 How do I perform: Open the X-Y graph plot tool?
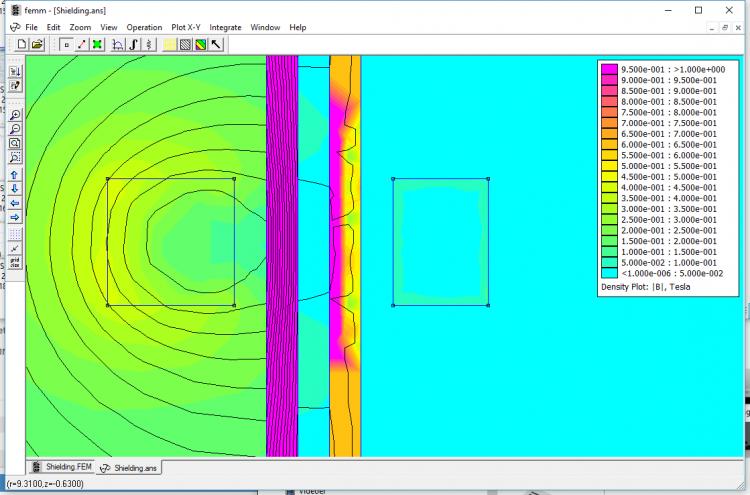(118, 45)
